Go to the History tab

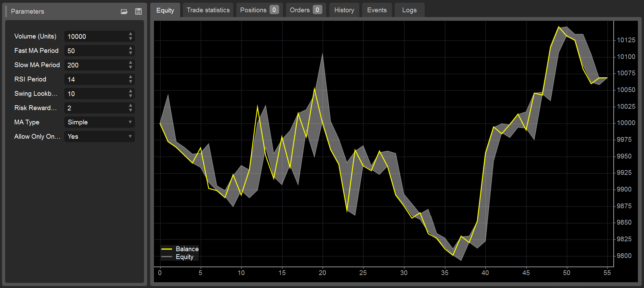[344, 10]
